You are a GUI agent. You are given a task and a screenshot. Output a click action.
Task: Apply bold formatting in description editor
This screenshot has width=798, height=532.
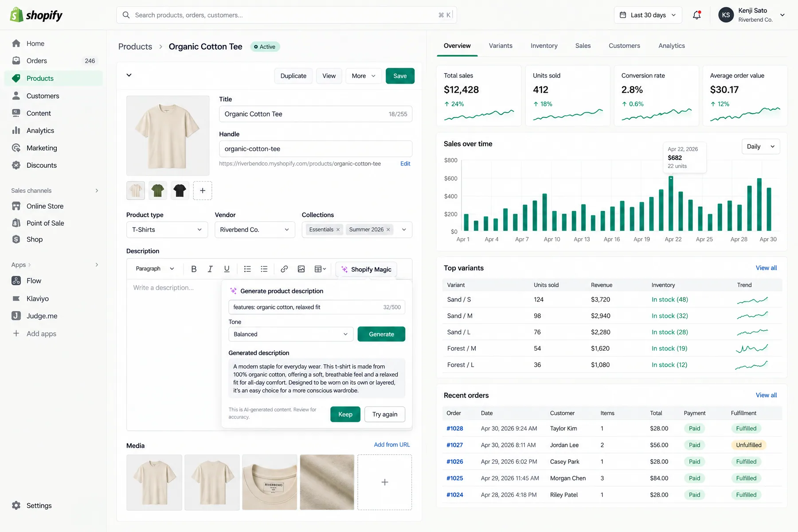[x=194, y=269]
